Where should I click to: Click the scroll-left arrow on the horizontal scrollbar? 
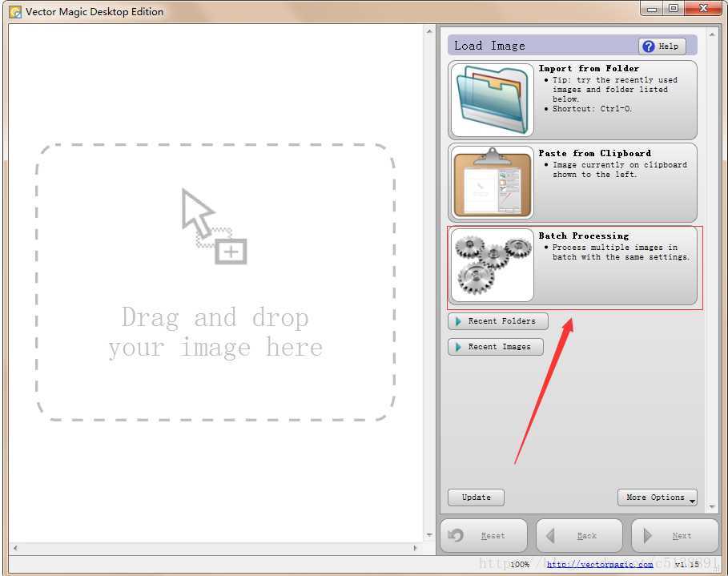tap(16, 548)
